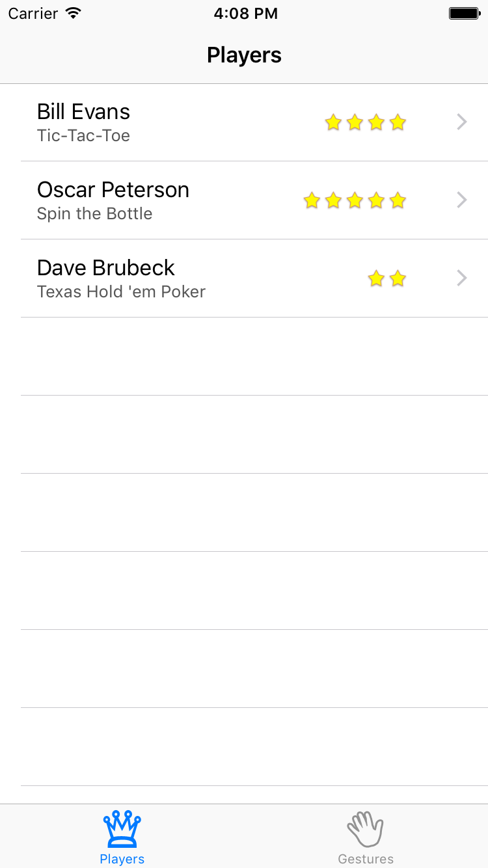Tap the Wi-Fi status icon
This screenshot has width=488, height=868.
click(x=74, y=14)
